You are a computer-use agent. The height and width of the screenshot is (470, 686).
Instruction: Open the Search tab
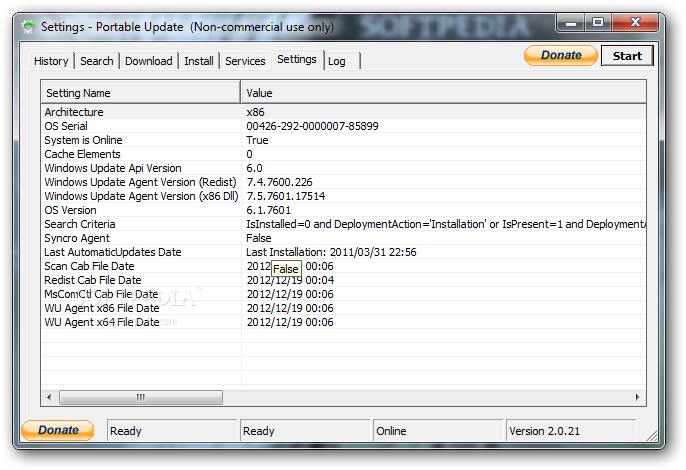(x=97, y=61)
